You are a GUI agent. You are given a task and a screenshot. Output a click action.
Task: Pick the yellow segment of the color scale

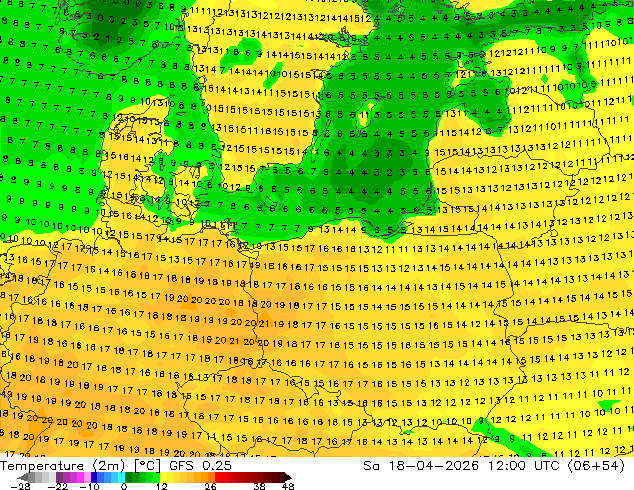163,477
